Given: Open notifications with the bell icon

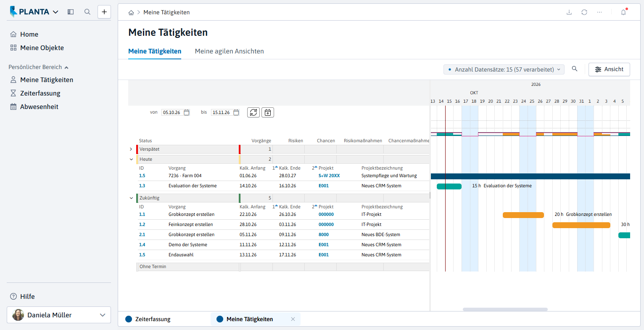Looking at the screenshot, I should pyautogui.click(x=623, y=12).
